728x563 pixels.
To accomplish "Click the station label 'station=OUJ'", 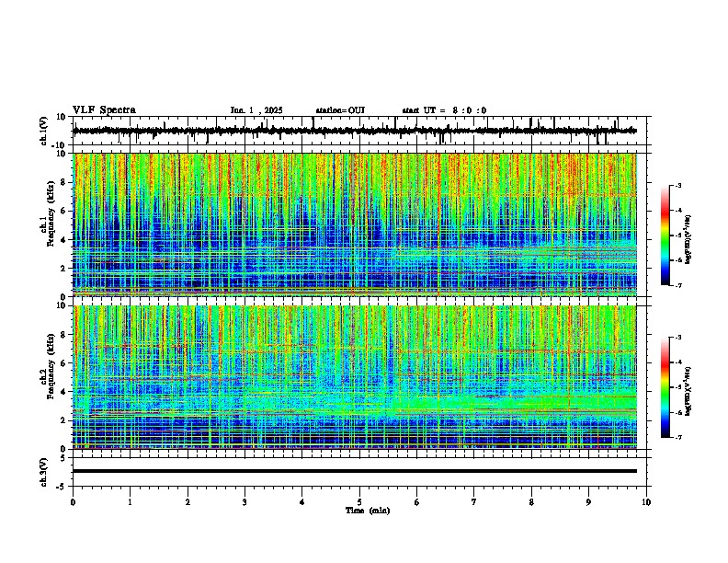I will (340, 110).
